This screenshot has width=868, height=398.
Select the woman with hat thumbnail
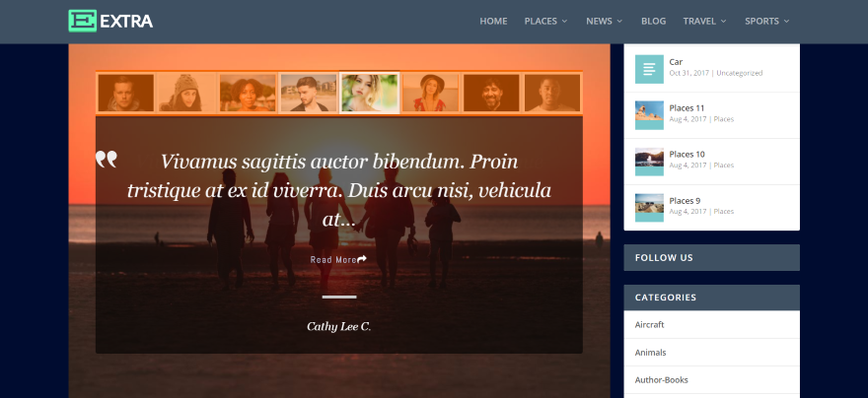(430, 93)
